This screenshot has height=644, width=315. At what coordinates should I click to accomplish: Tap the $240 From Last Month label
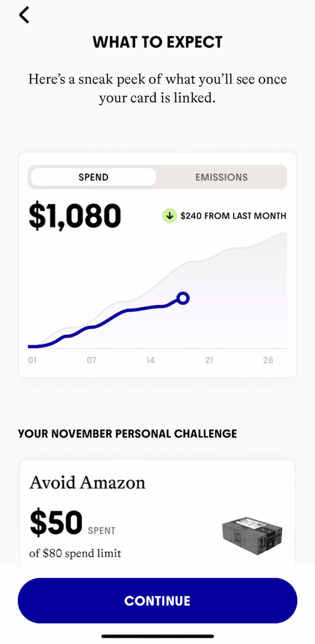pos(233,216)
